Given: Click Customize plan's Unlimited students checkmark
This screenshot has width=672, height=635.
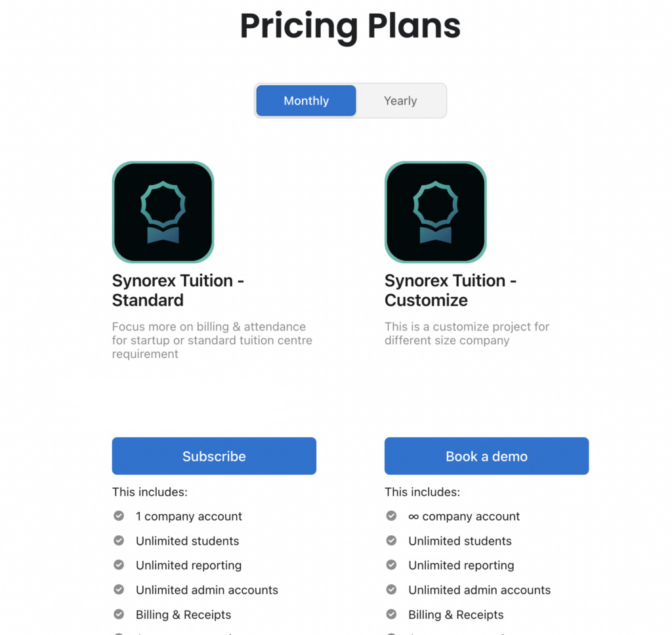Looking at the screenshot, I should (391, 540).
